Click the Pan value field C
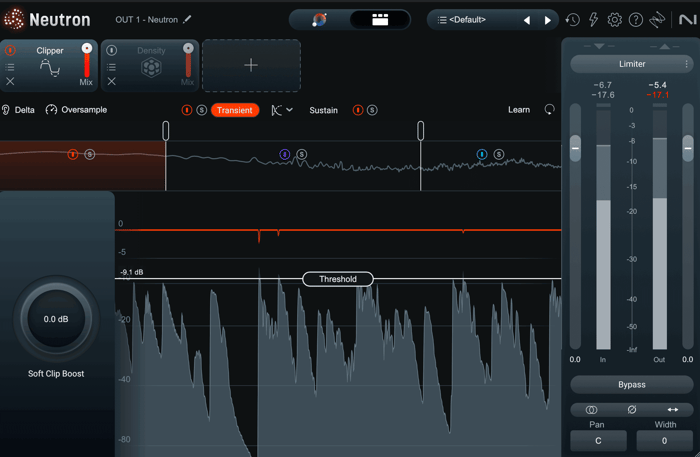This screenshot has height=457, width=700. point(598,440)
